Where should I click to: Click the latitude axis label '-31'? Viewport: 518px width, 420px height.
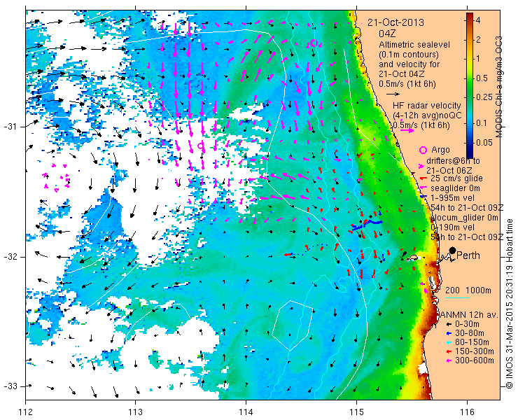coord(10,127)
